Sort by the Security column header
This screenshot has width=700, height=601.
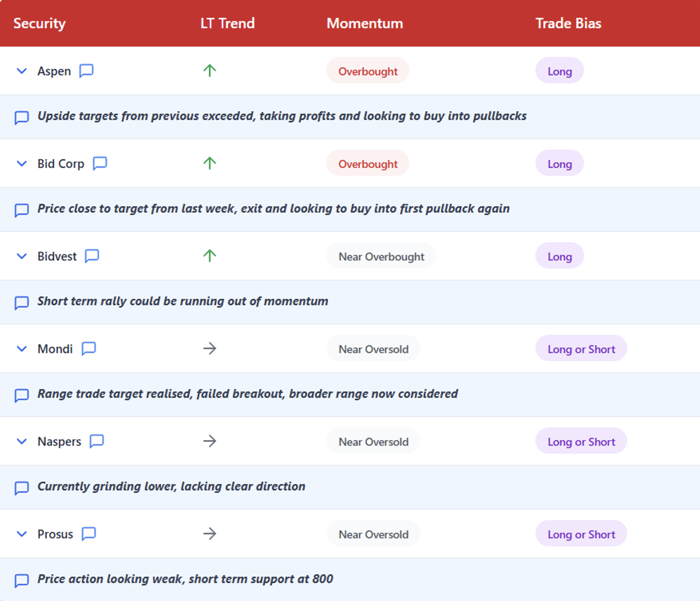coord(39,23)
